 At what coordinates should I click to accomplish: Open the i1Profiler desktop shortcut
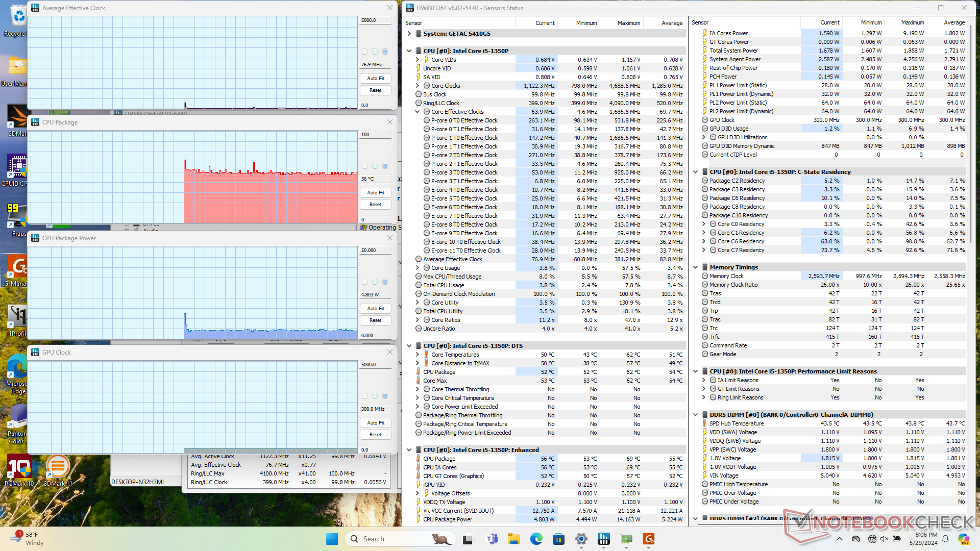pyautogui.click(x=17, y=320)
